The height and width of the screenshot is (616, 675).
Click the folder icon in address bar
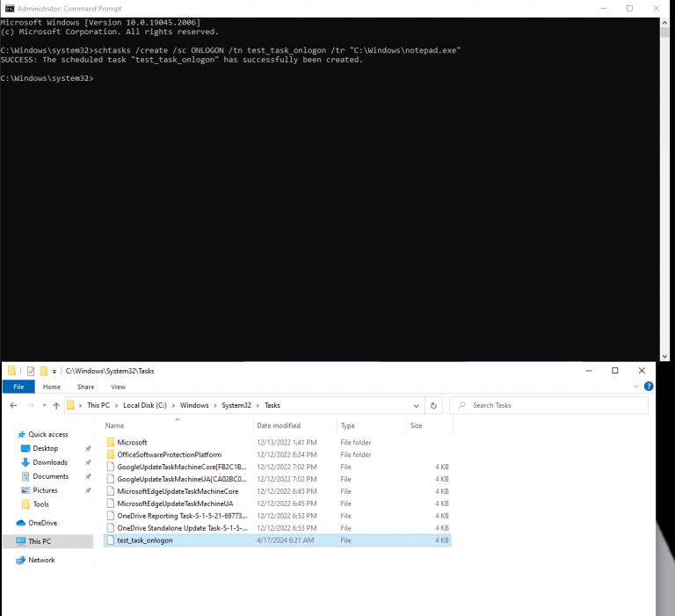pyautogui.click(x=70, y=405)
